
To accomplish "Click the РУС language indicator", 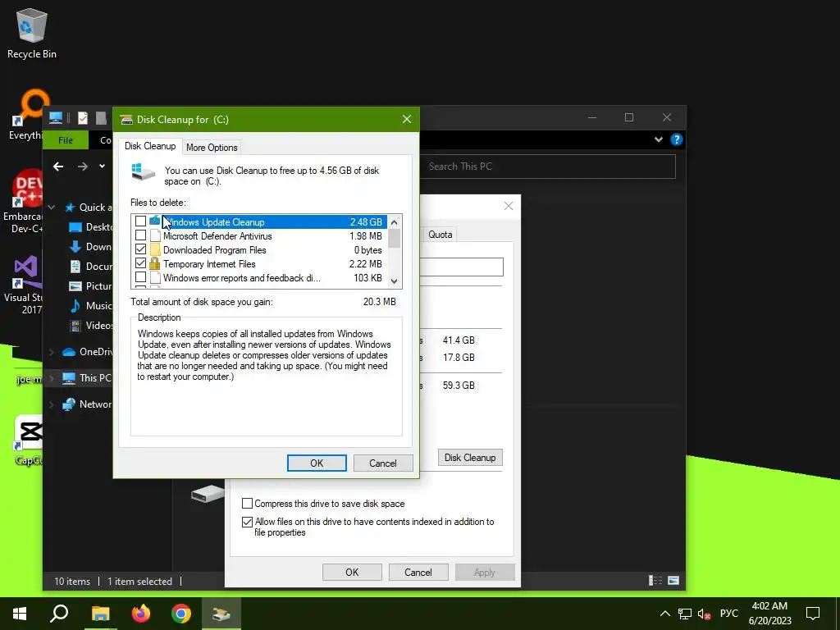I will (x=728, y=614).
